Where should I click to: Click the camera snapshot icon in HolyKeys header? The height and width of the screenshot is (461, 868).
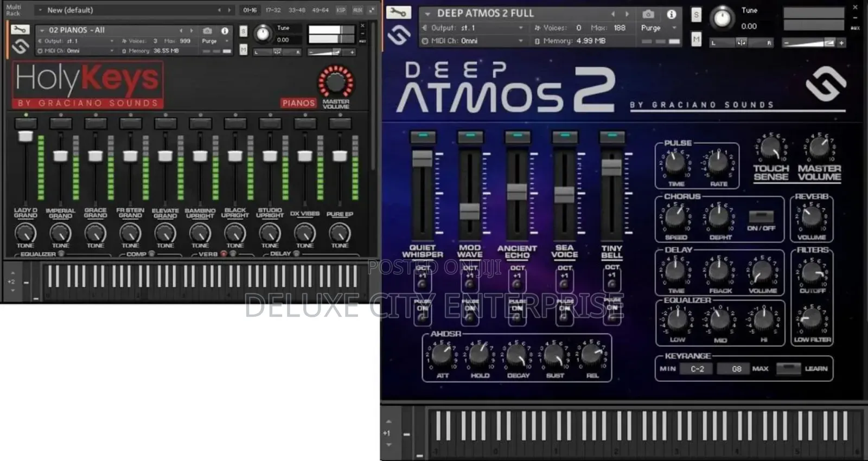point(207,31)
